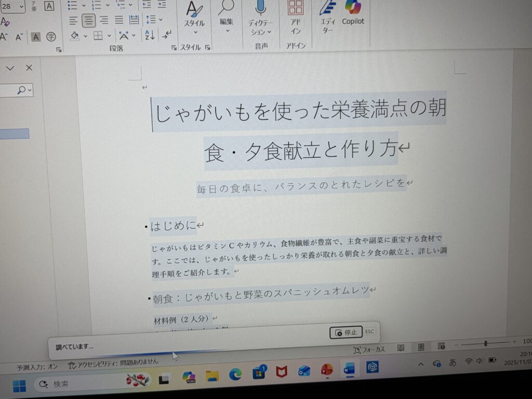Toggle show paragraph marks button
This screenshot has height=399, width=532.
(167, 36)
